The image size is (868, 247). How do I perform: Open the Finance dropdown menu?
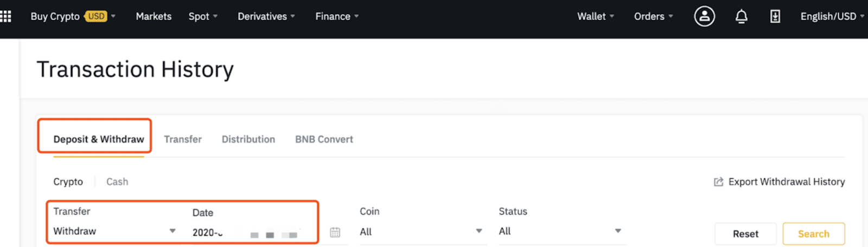tap(337, 16)
